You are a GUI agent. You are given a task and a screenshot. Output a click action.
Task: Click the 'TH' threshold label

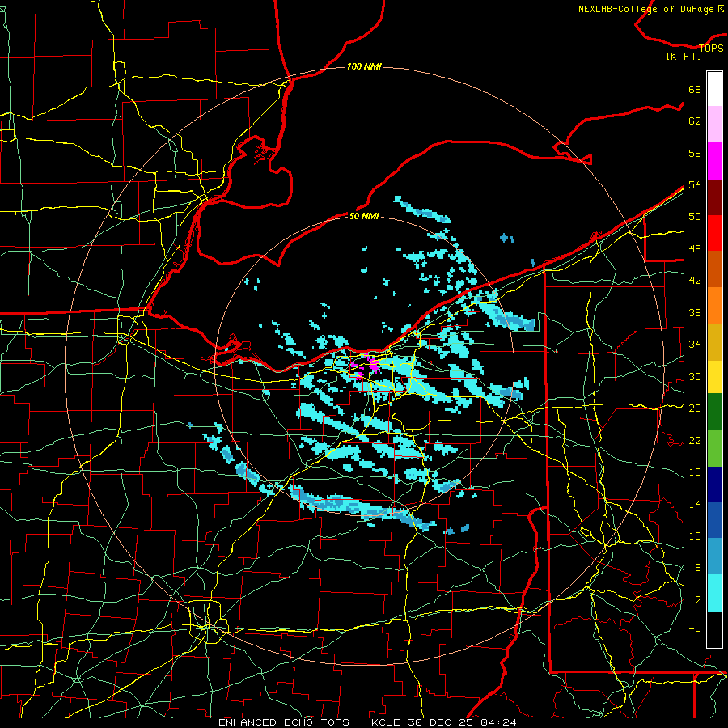click(x=695, y=631)
